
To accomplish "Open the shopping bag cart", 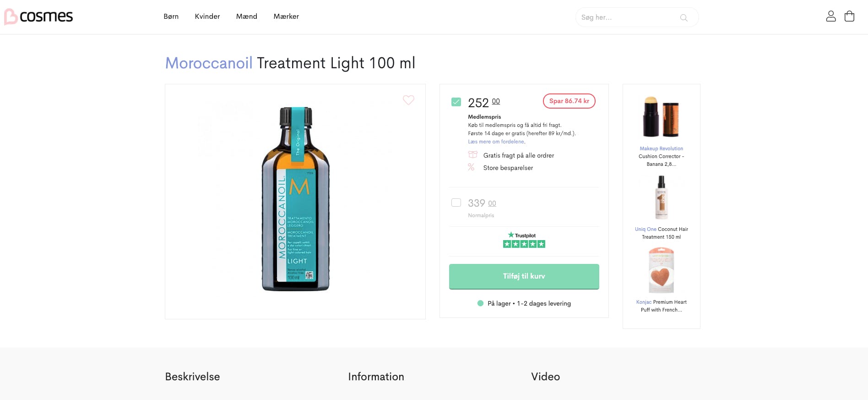I will coord(849,16).
